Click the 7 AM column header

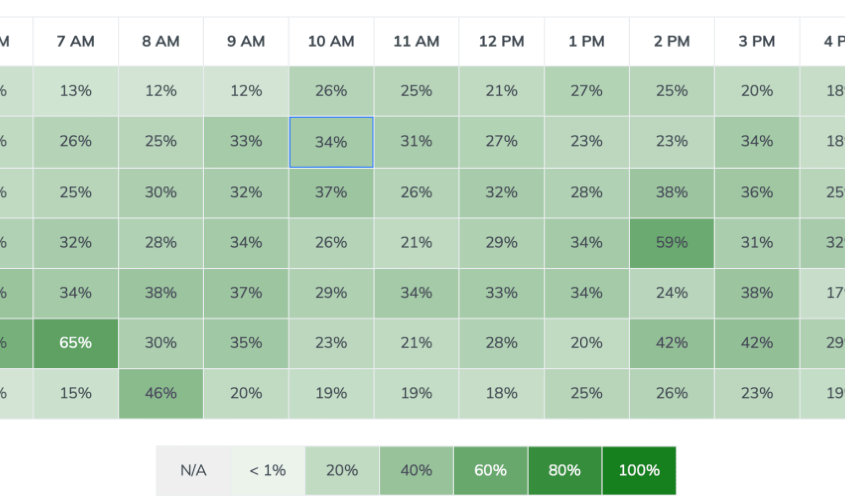75,41
